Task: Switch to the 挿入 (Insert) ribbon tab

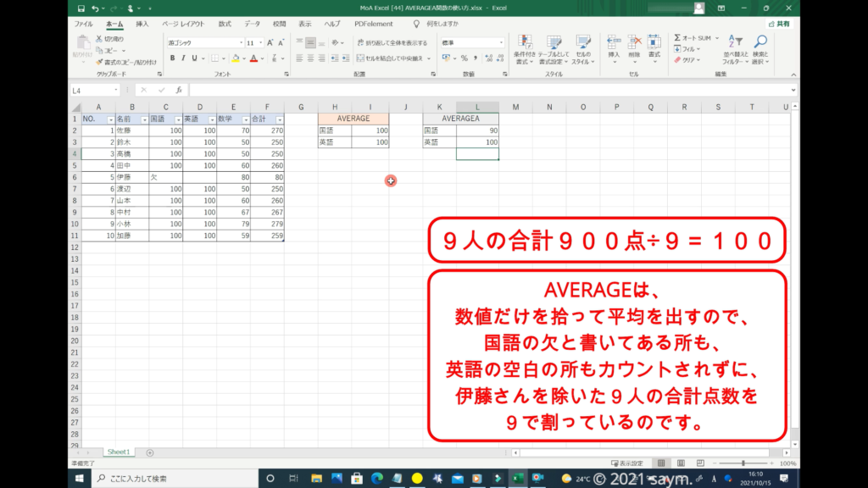Action: (x=142, y=24)
